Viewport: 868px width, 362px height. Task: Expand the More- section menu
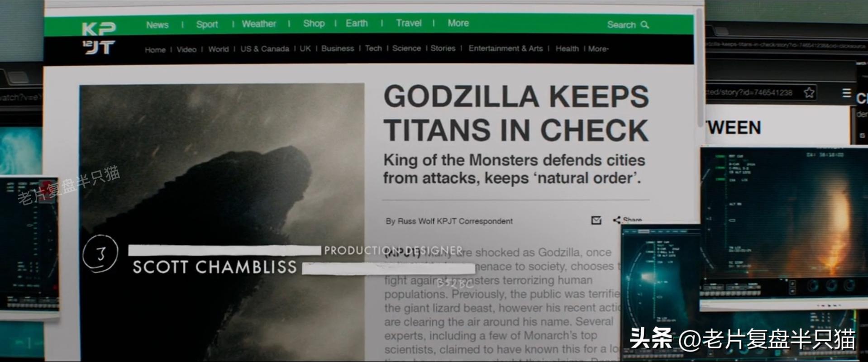click(x=598, y=49)
